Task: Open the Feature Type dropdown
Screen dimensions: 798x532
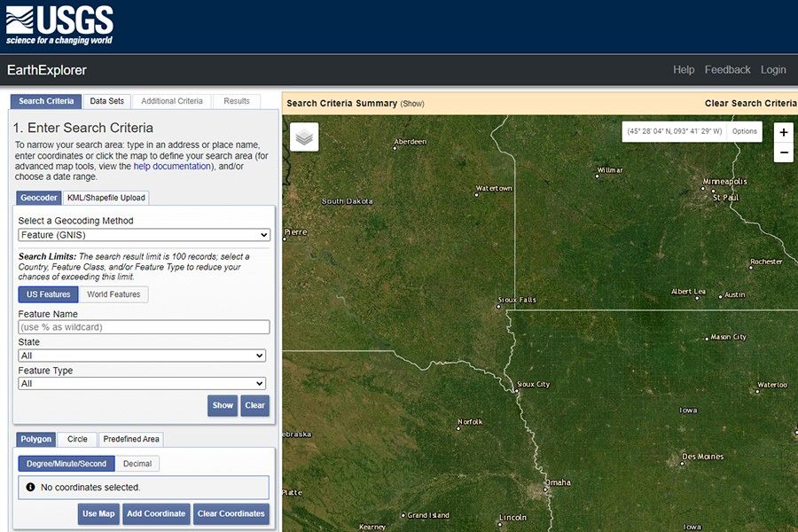Action: (x=144, y=383)
